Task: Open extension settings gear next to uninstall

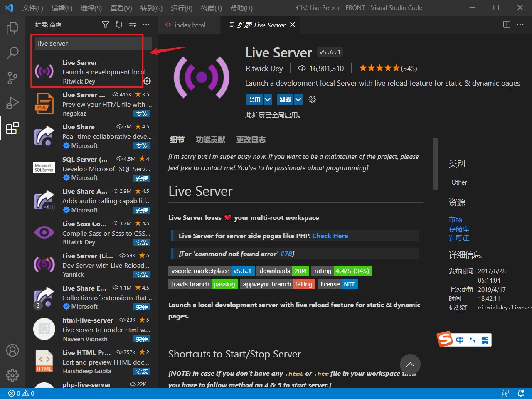Action: click(312, 99)
